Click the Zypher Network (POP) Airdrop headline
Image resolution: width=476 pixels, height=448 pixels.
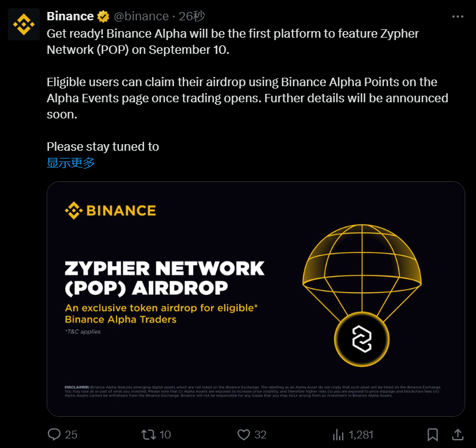(x=164, y=277)
